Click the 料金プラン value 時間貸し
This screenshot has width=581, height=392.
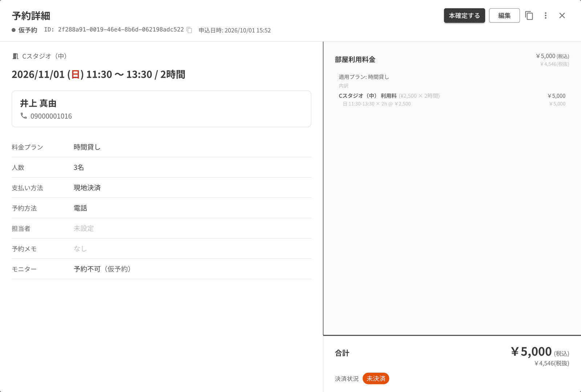(87, 147)
